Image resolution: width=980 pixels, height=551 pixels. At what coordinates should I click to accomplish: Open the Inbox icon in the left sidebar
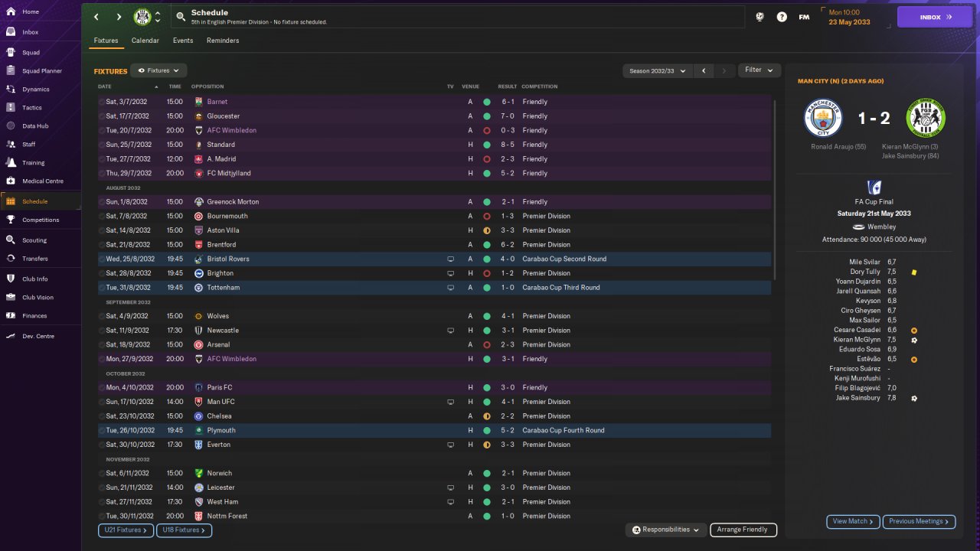click(x=11, y=32)
